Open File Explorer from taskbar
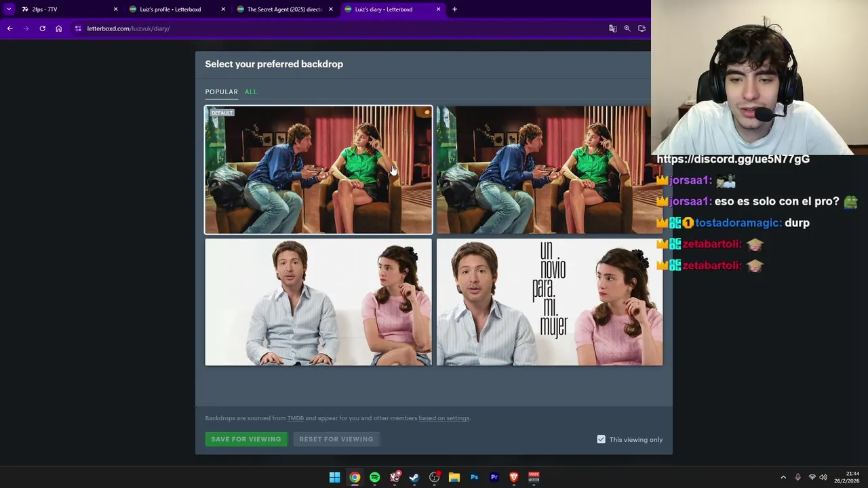Screen dimensions: 868x488 (x=454, y=477)
